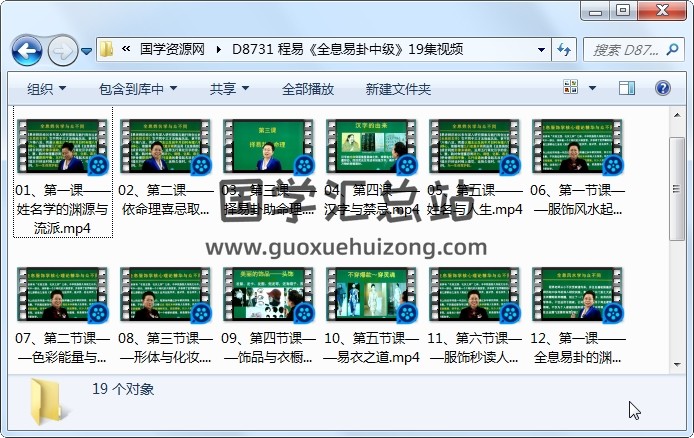Select the 10、第五节课 易衣之道 video icon
Viewport: 694px width, 438px height.
pyautogui.click(x=372, y=295)
